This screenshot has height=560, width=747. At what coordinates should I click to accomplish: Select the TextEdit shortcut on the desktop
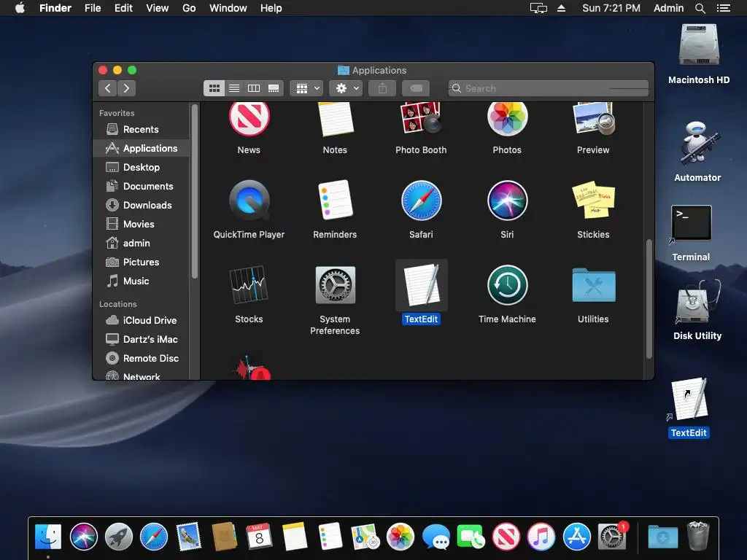pyautogui.click(x=689, y=399)
